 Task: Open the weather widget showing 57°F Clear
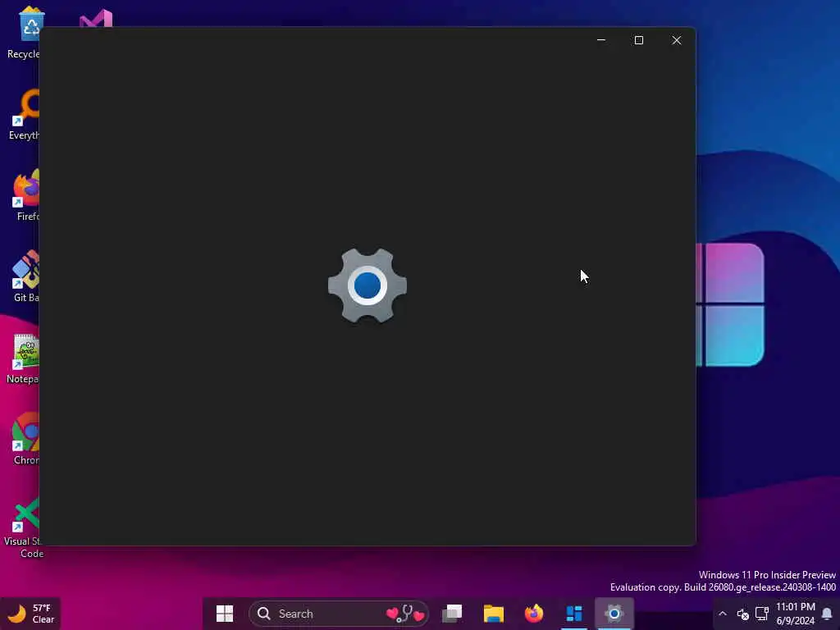click(x=32, y=614)
